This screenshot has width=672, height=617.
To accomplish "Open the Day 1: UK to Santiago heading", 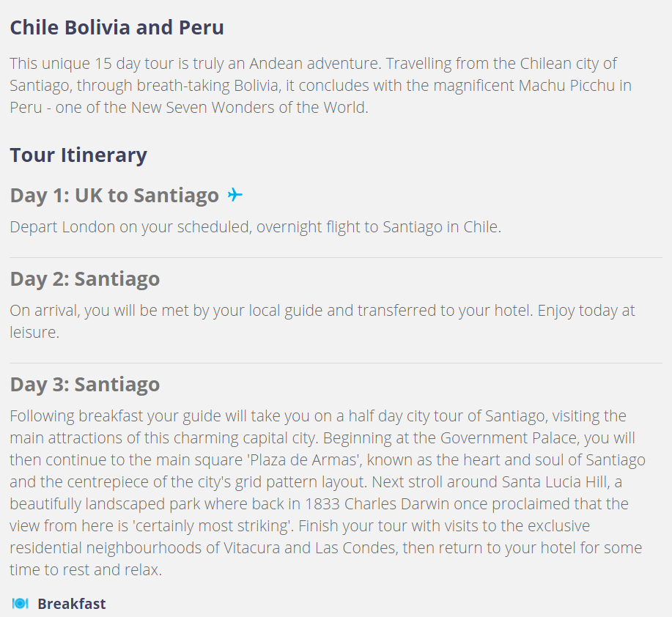I will tap(114, 196).
